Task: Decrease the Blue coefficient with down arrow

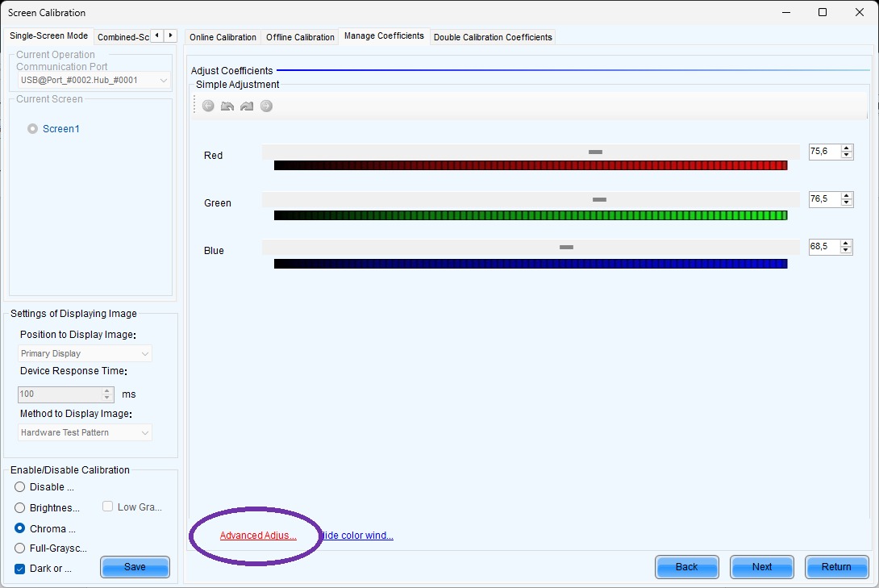Action: click(847, 251)
